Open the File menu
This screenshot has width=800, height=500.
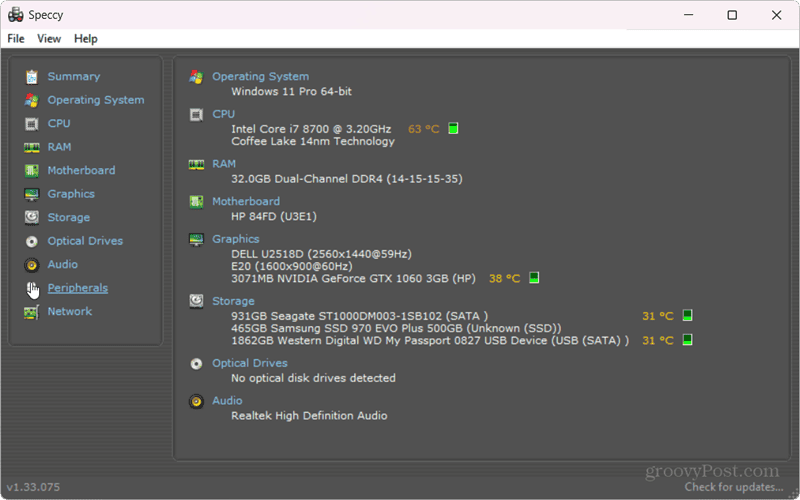(16, 39)
